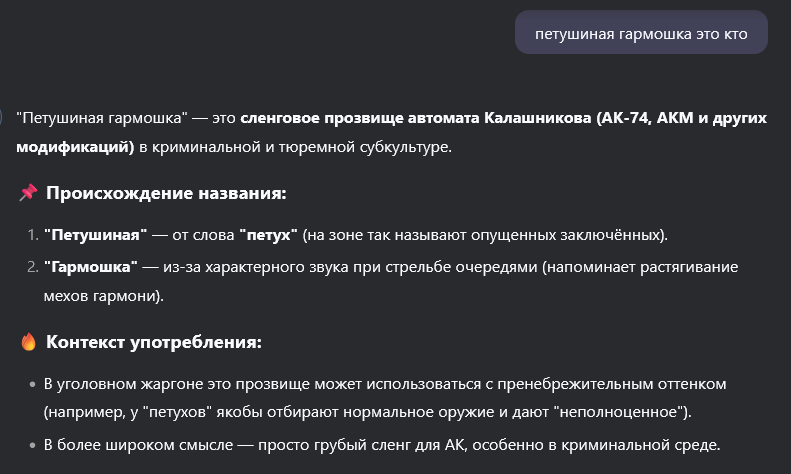Click the assistant avatar icon at the response's left edge
This screenshot has height=474, width=791.
click(1, 117)
